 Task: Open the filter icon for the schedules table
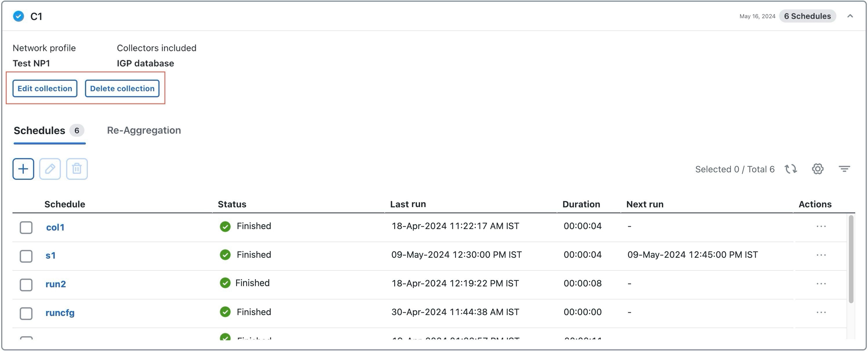[844, 169]
